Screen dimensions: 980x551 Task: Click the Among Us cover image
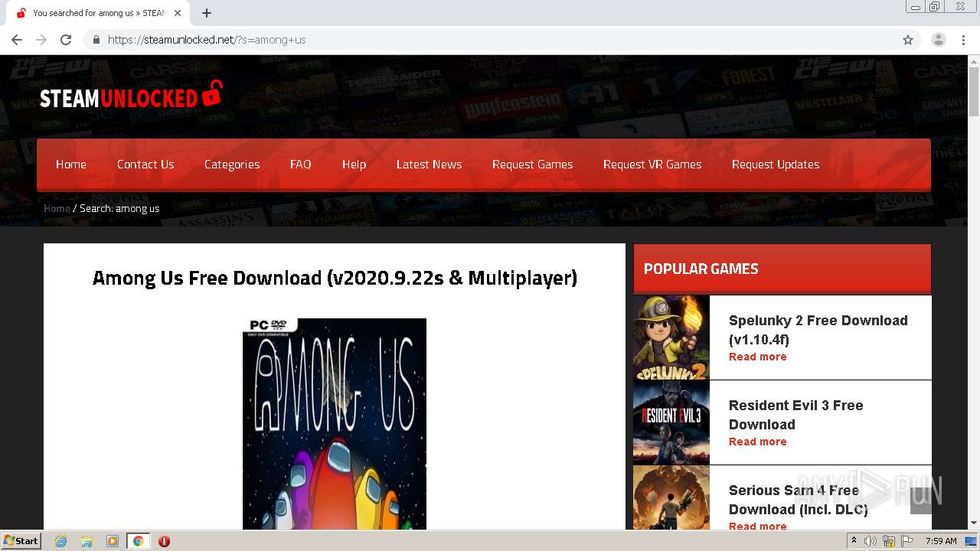pyautogui.click(x=335, y=424)
